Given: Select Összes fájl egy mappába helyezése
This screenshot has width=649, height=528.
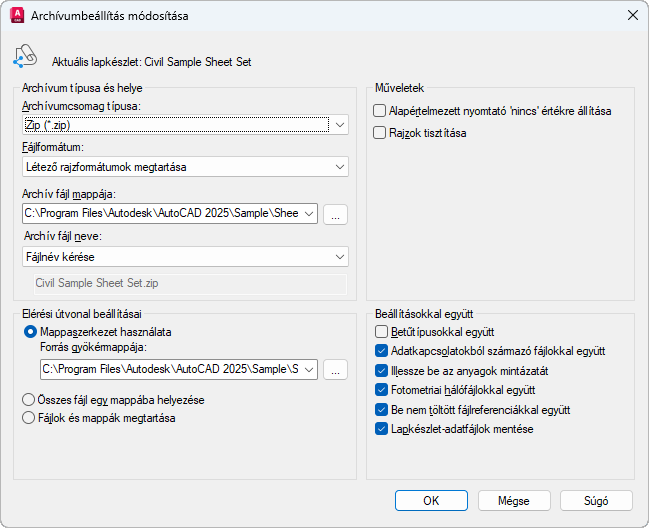Looking at the screenshot, I should pos(30,399).
